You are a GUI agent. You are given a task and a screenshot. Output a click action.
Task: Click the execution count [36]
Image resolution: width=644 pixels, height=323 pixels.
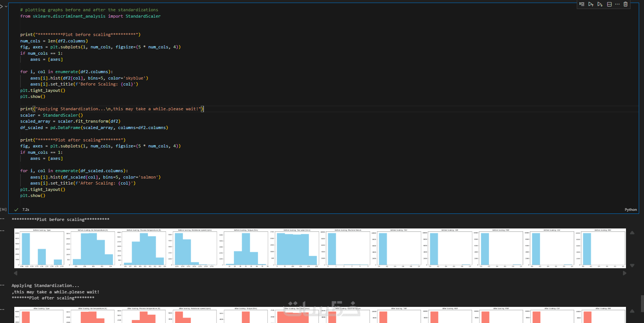click(3, 209)
